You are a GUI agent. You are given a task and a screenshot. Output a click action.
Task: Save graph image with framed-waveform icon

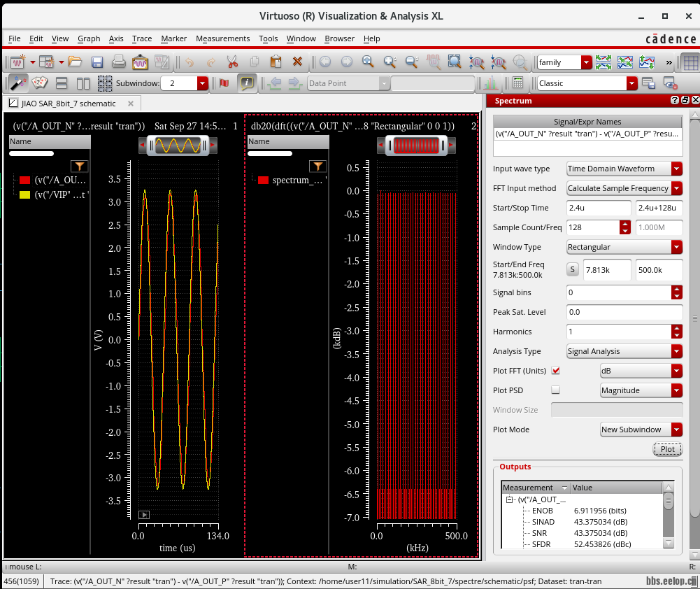tap(140, 62)
